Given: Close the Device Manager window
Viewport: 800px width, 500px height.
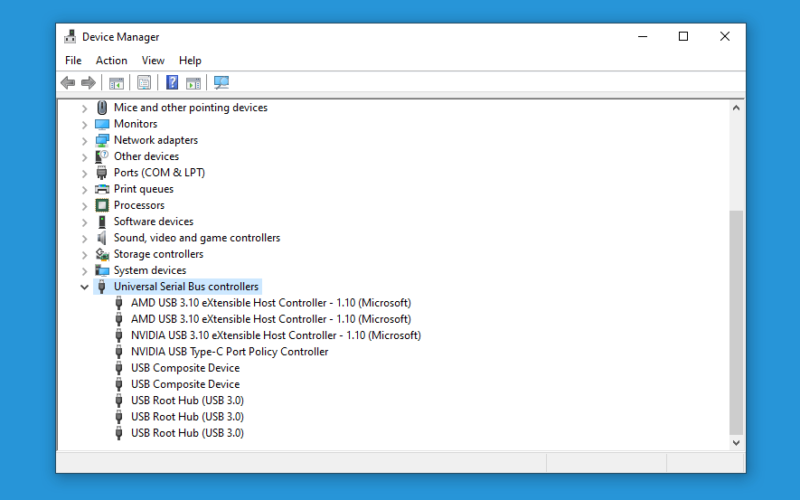Looking at the screenshot, I should pyautogui.click(x=724, y=37).
